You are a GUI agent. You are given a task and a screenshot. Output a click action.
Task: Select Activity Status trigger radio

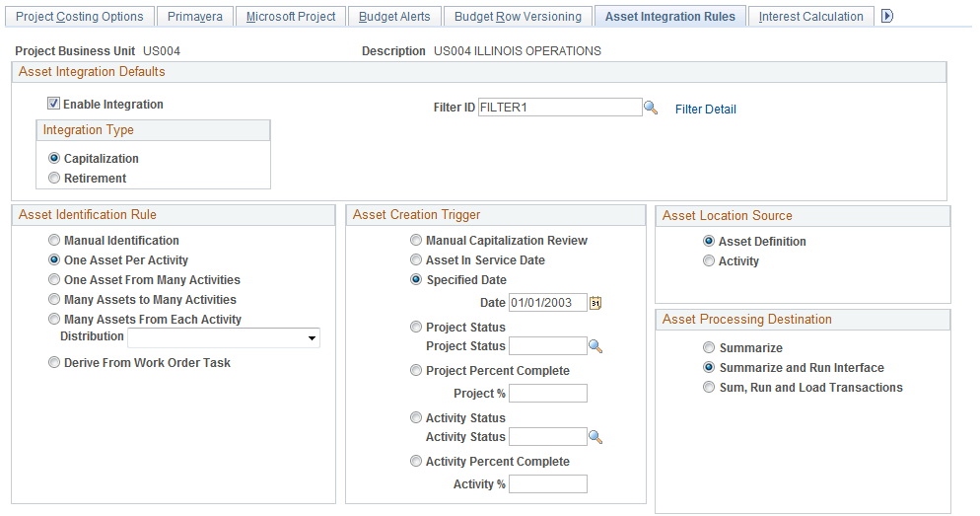416,417
